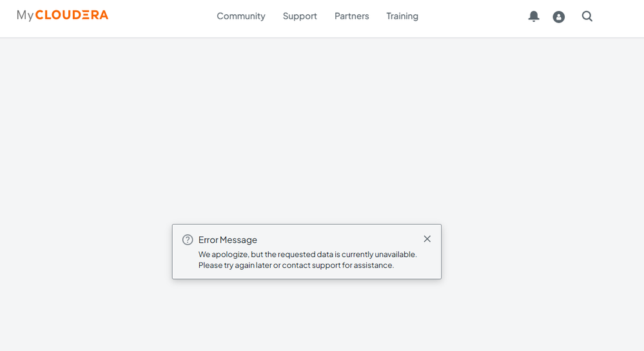Open the user account profile icon
This screenshot has height=351, width=644.
pos(559,17)
